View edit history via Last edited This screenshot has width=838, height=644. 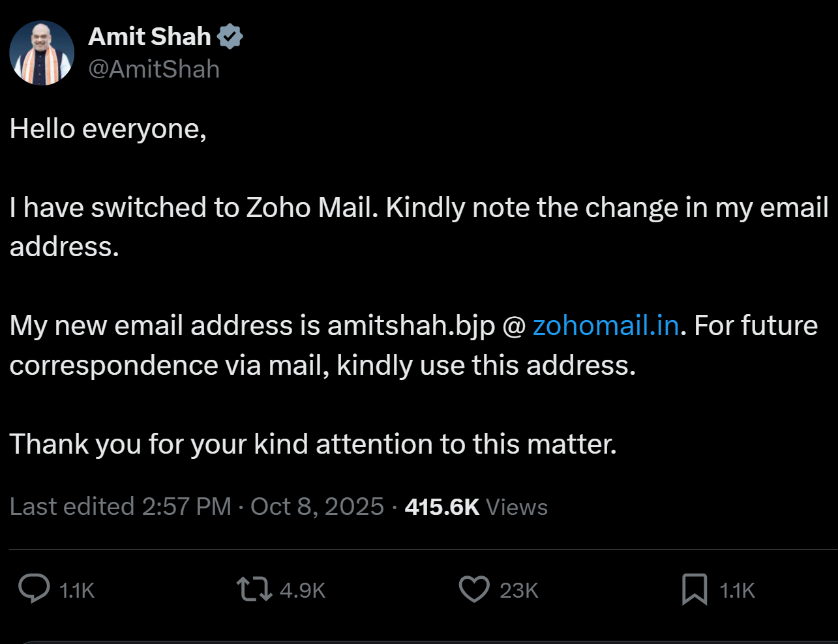[72, 506]
